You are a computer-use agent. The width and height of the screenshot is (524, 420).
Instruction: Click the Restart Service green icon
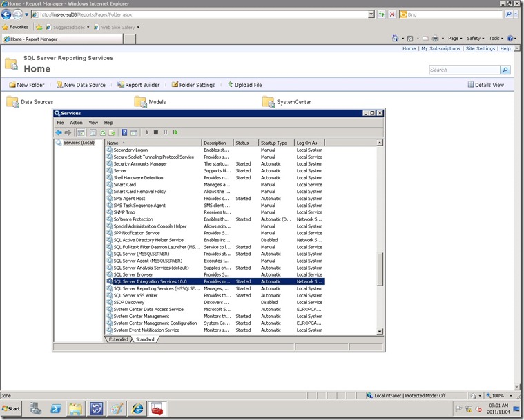point(175,132)
